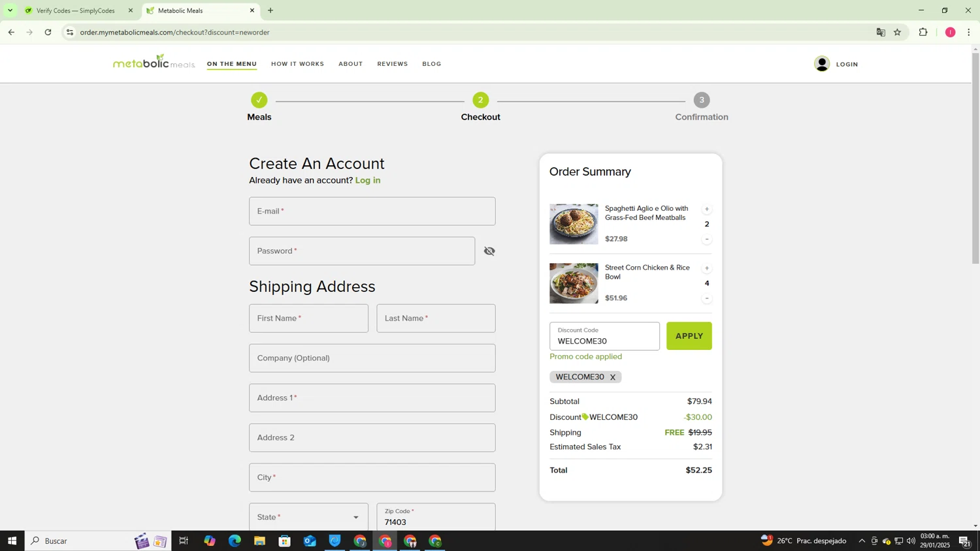The image size is (980, 551).
Task: Focus the Password input field
Action: coord(362,251)
